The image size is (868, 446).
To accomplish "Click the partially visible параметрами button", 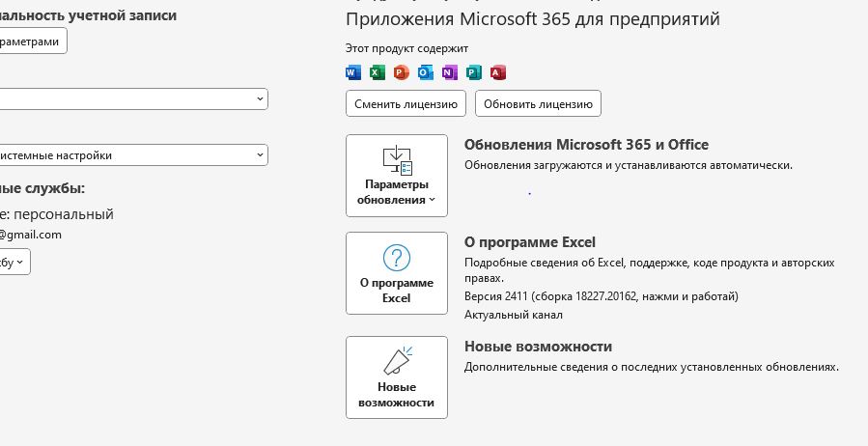I will tap(33, 41).
